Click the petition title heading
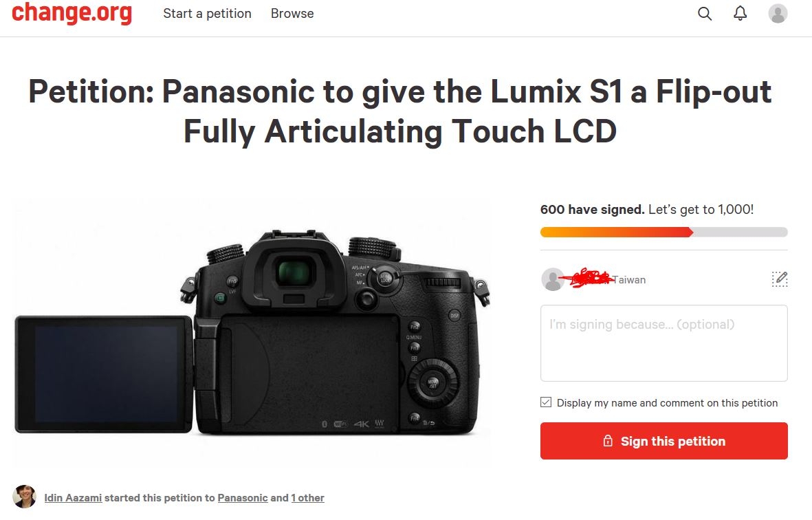The height and width of the screenshot is (520, 812). pyautogui.click(x=399, y=111)
